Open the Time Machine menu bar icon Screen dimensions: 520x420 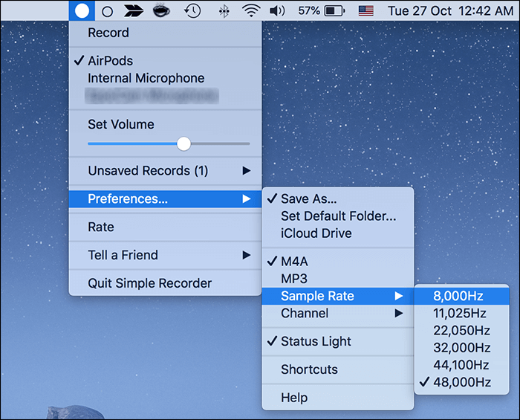point(192,10)
